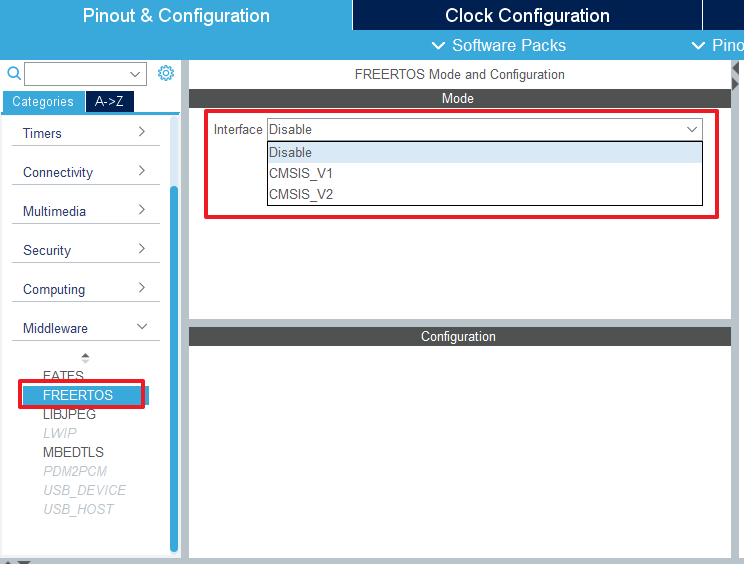
Task: Expand the Computing category
Action: click(x=85, y=288)
